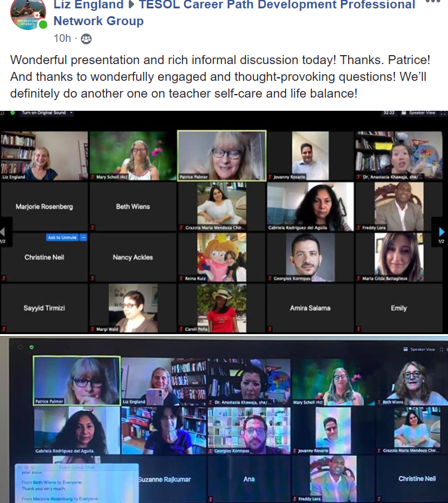
Task: Select Patrice Palmer's highlighted video tile
Action: point(222,154)
